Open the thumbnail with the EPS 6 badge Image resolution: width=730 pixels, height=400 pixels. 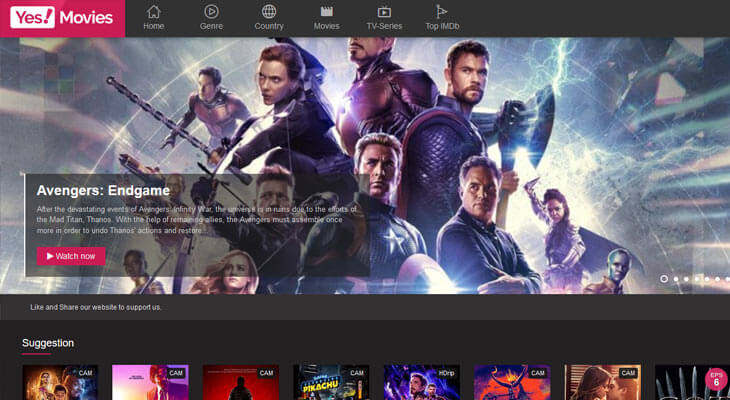692,382
